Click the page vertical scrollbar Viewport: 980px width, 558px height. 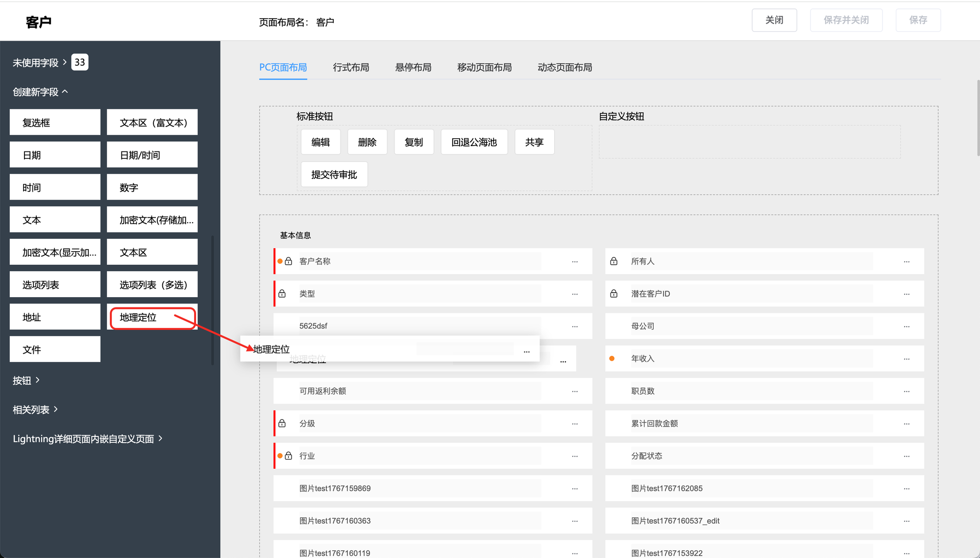[978, 118]
